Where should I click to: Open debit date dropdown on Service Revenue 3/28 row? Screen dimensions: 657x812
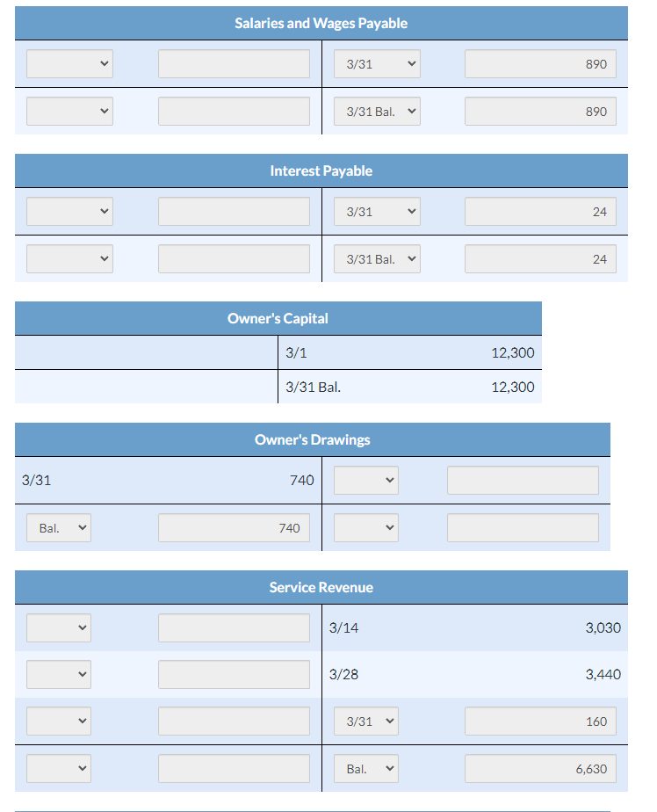(x=59, y=674)
